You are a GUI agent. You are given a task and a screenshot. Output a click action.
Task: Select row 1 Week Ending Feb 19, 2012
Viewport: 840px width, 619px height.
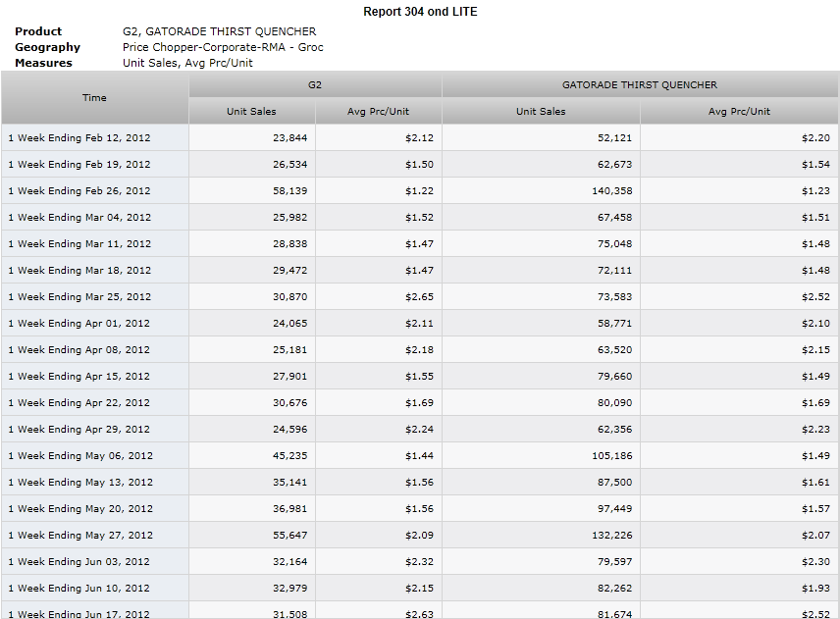click(x=420, y=165)
